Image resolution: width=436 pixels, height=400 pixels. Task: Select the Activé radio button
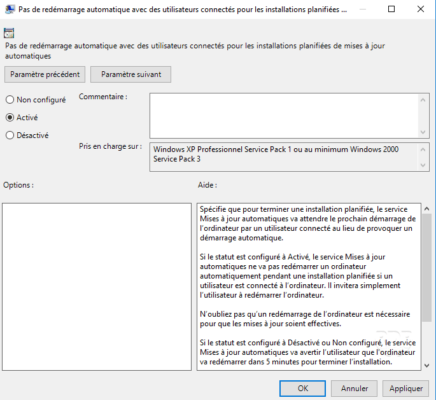[x=10, y=117]
